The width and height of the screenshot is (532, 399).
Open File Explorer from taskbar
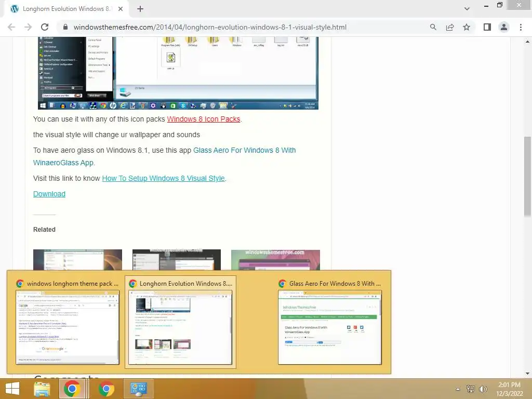coord(42,389)
